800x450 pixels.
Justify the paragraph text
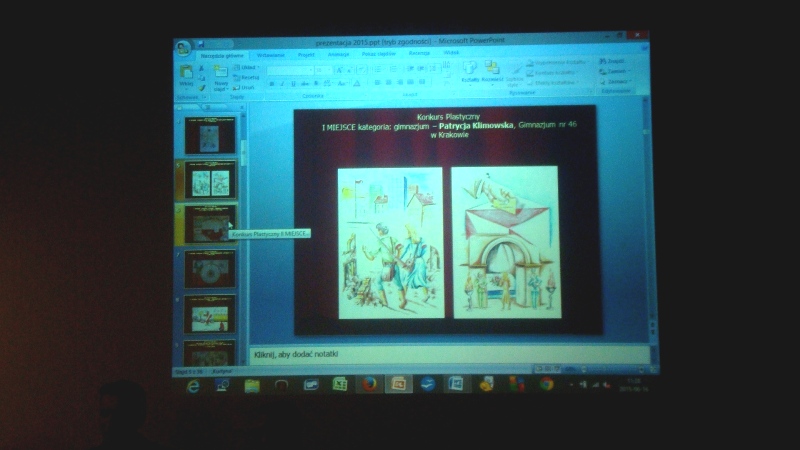[410, 82]
